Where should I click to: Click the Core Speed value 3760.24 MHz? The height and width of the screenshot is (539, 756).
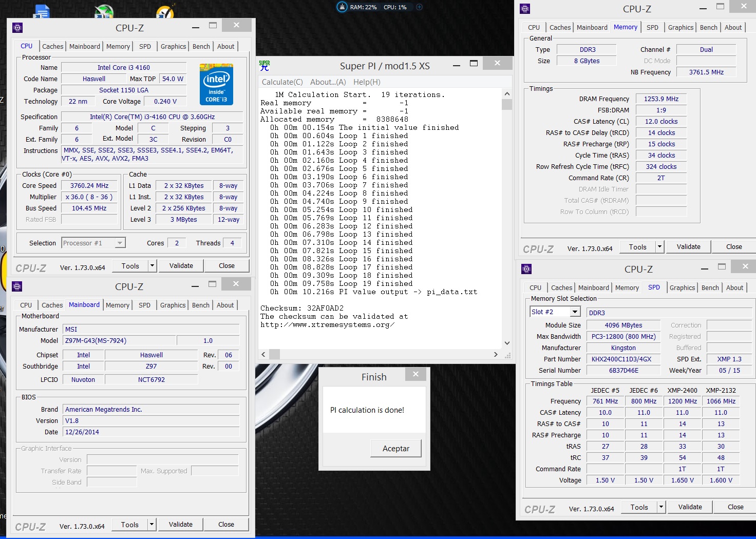89,186
